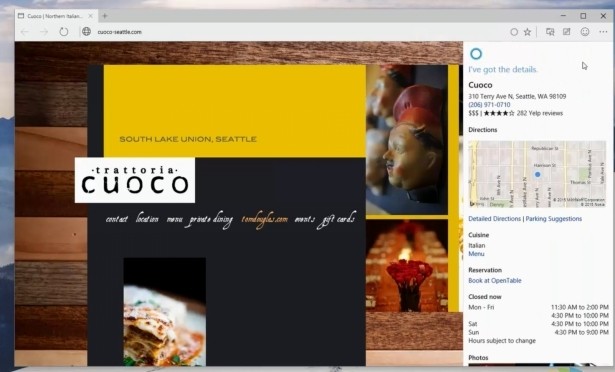Click the Sat hours row
This screenshot has width=615, height=372.
tap(538, 324)
